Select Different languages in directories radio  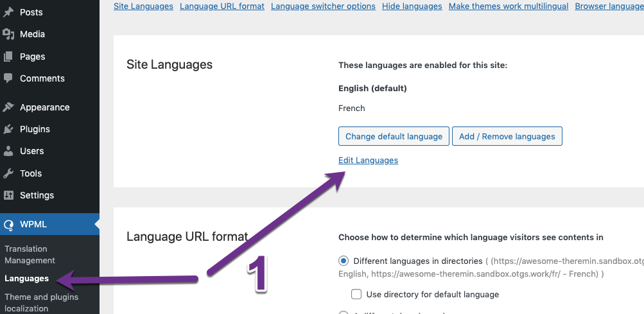coord(344,261)
